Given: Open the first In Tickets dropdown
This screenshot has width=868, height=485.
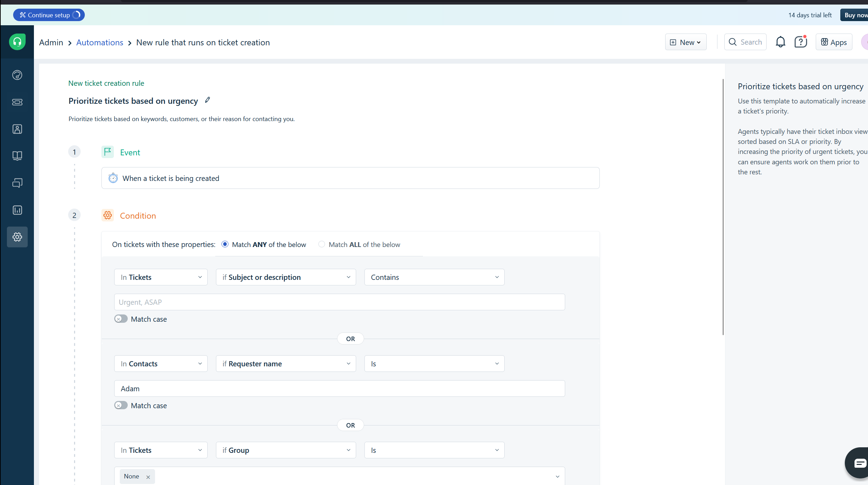Looking at the screenshot, I should (161, 277).
